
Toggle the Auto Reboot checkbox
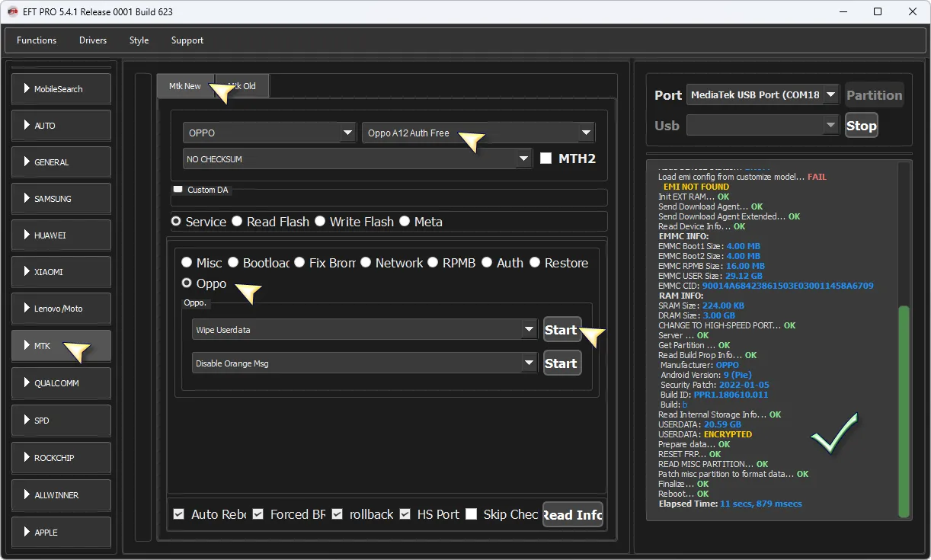[179, 514]
